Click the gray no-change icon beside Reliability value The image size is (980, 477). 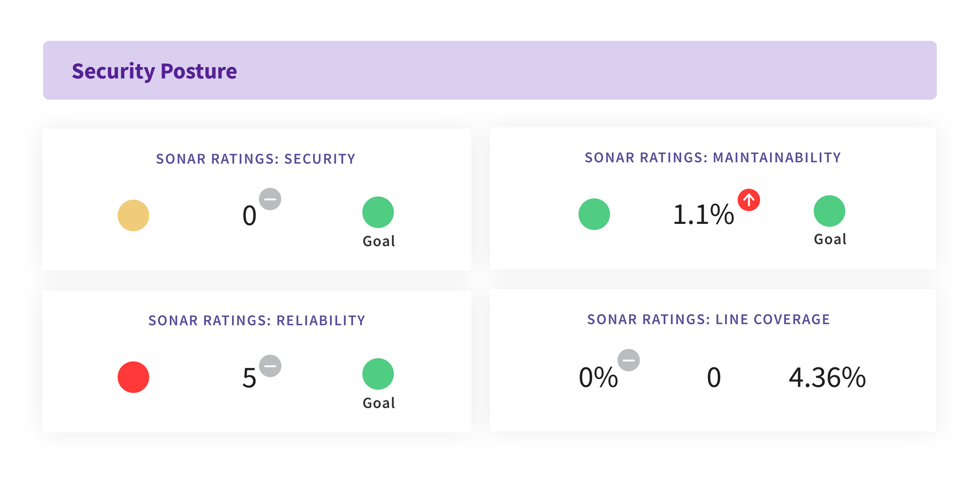click(x=270, y=366)
